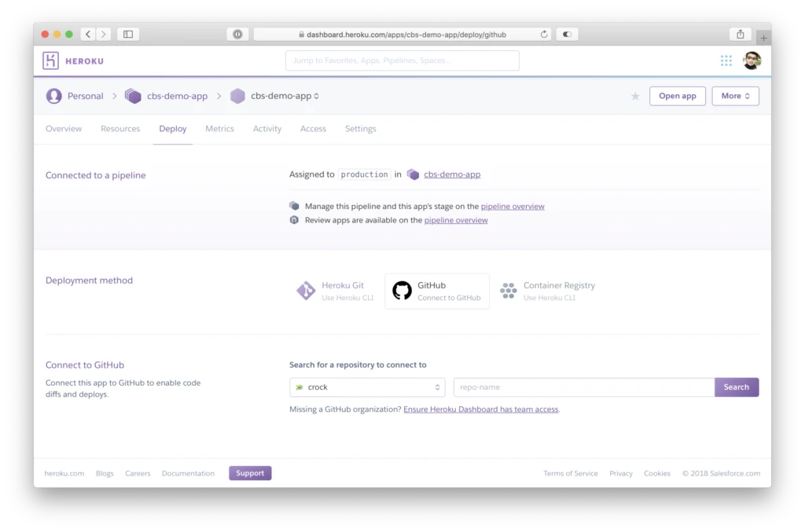Screen dimensions: 805x532
Task: Open the Privacy footer link
Action: pyautogui.click(x=621, y=474)
